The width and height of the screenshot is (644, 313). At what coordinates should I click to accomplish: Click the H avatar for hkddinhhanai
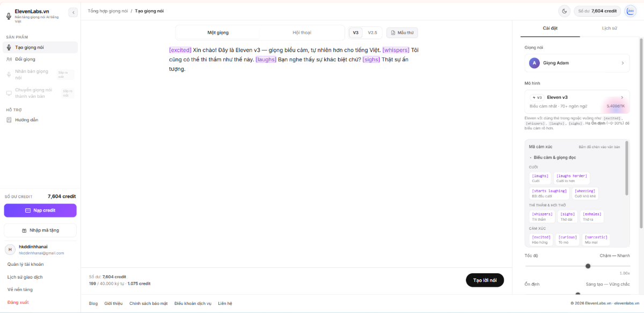10,250
